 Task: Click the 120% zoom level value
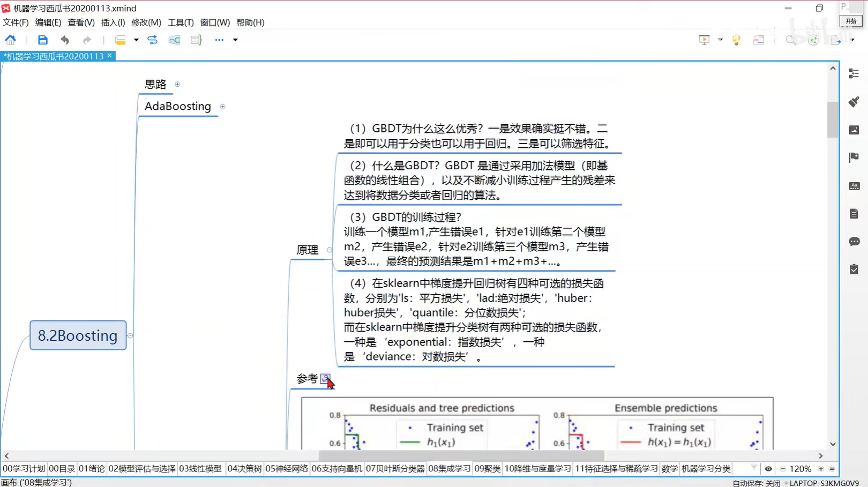[800, 469]
